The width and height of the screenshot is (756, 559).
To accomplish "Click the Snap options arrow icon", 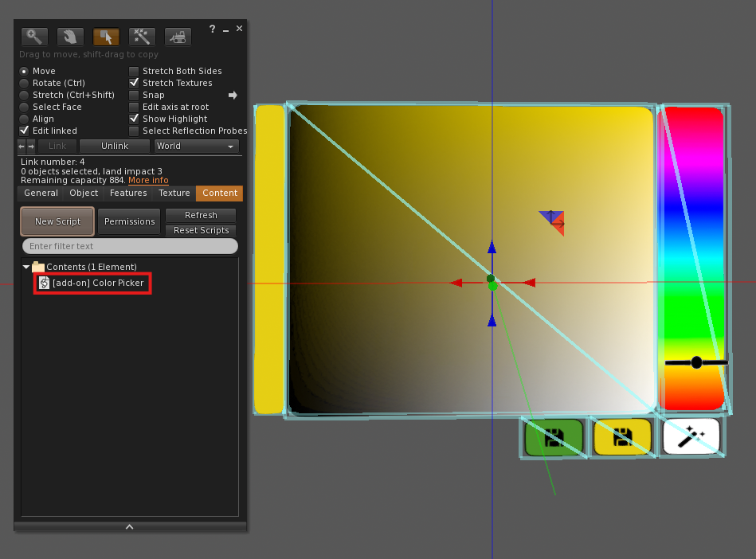I will 233,95.
